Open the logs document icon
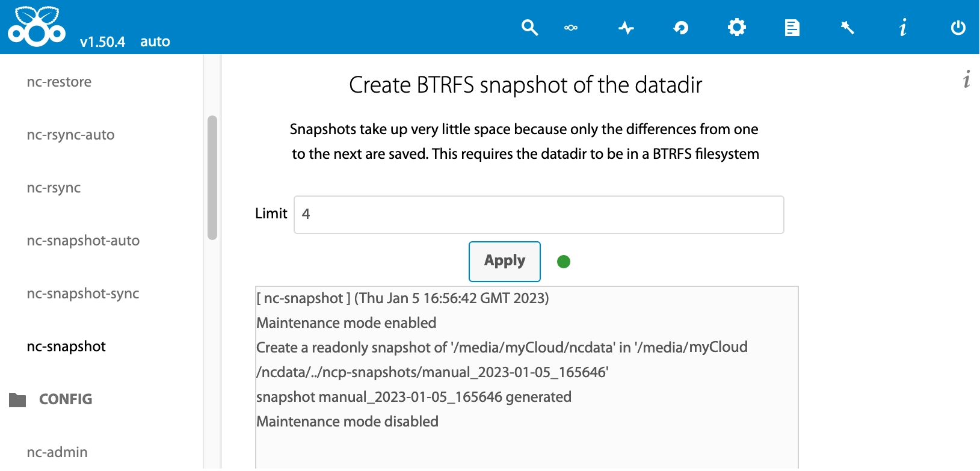980x471 pixels. [x=792, y=28]
